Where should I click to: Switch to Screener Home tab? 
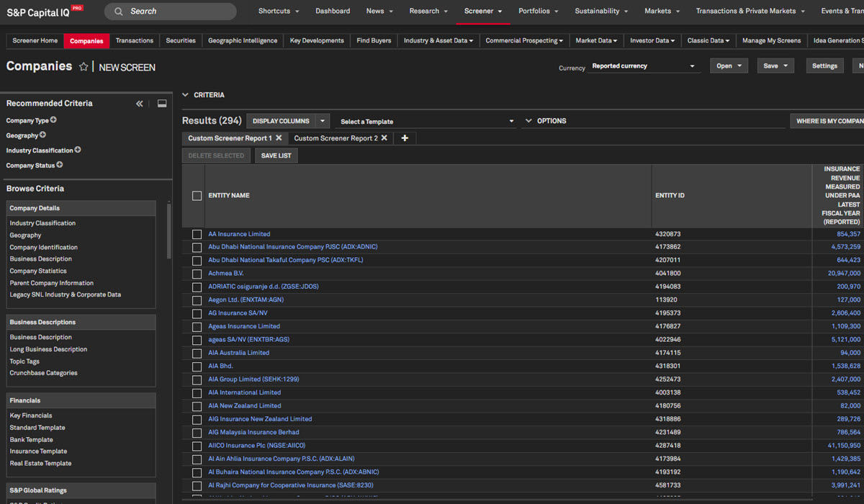pos(35,41)
